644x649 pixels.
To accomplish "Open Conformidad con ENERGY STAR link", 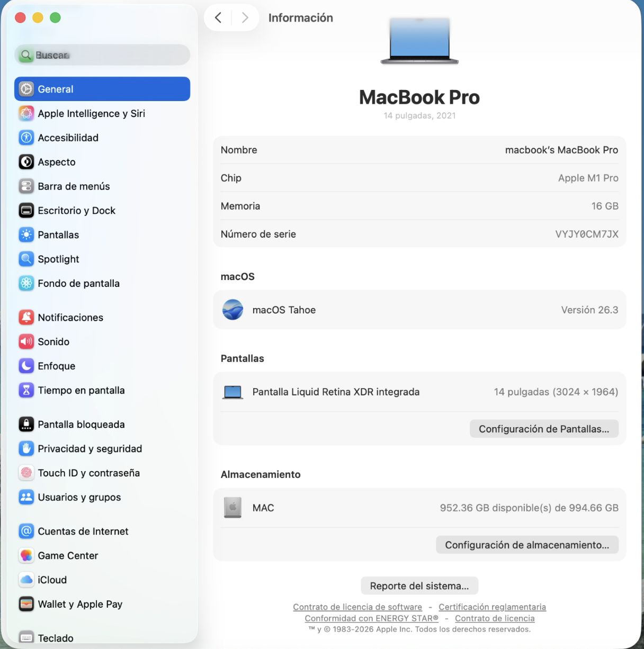I will click(371, 618).
